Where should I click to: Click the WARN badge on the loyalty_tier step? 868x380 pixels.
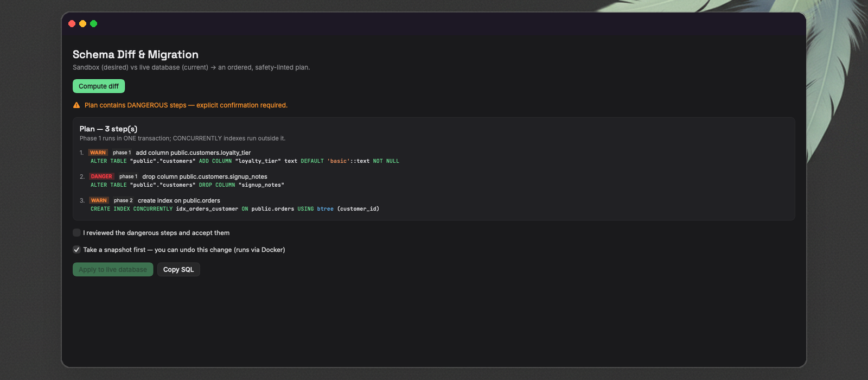[x=98, y=153]
